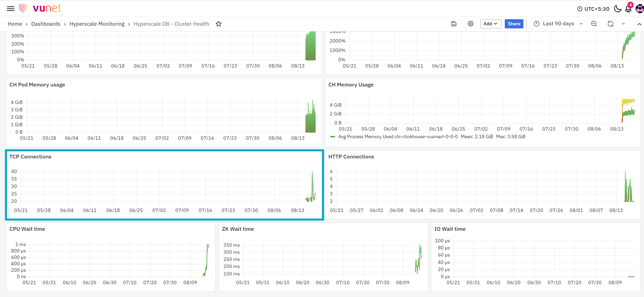This screenshot has width=644, height=297.
Task: Save the dashboard using disk icon
Action: pos(454,24)
